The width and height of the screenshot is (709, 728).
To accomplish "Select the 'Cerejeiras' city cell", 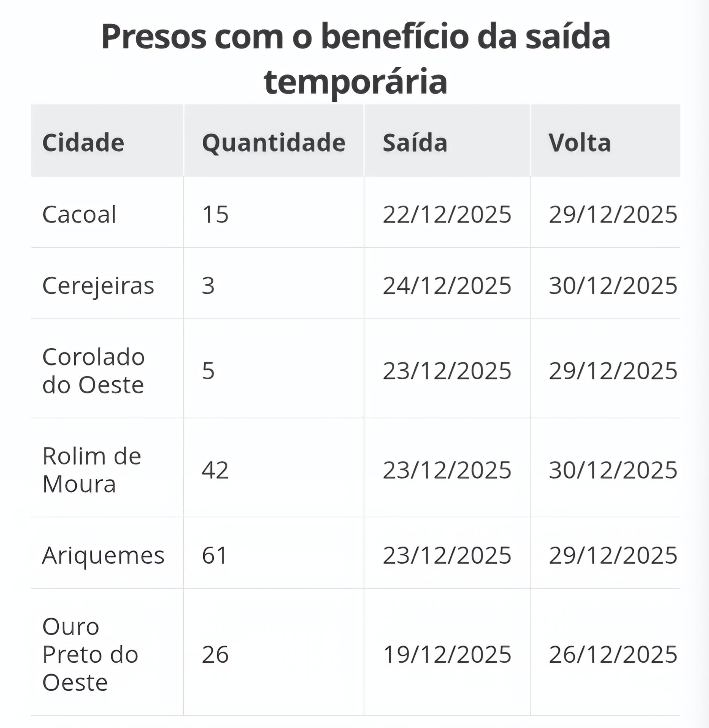I will point(98,286).
